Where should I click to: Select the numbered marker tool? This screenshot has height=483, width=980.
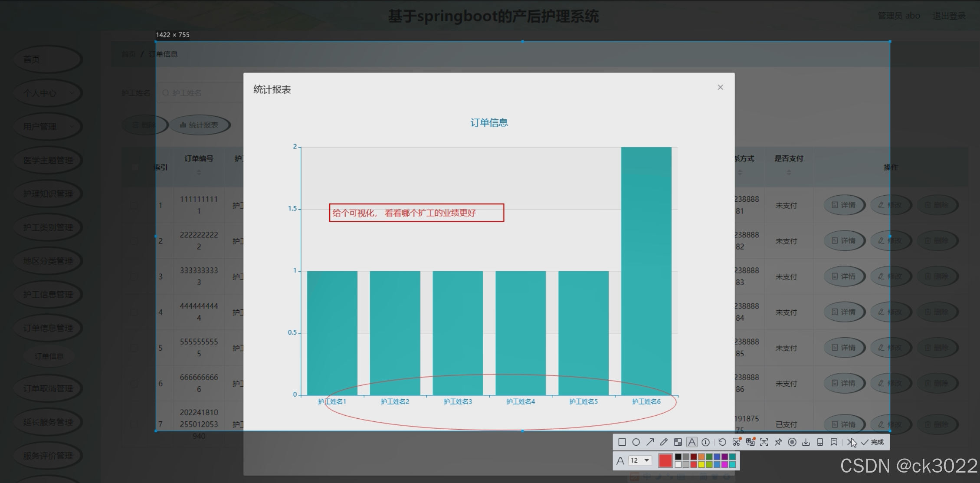click(706, 442)
